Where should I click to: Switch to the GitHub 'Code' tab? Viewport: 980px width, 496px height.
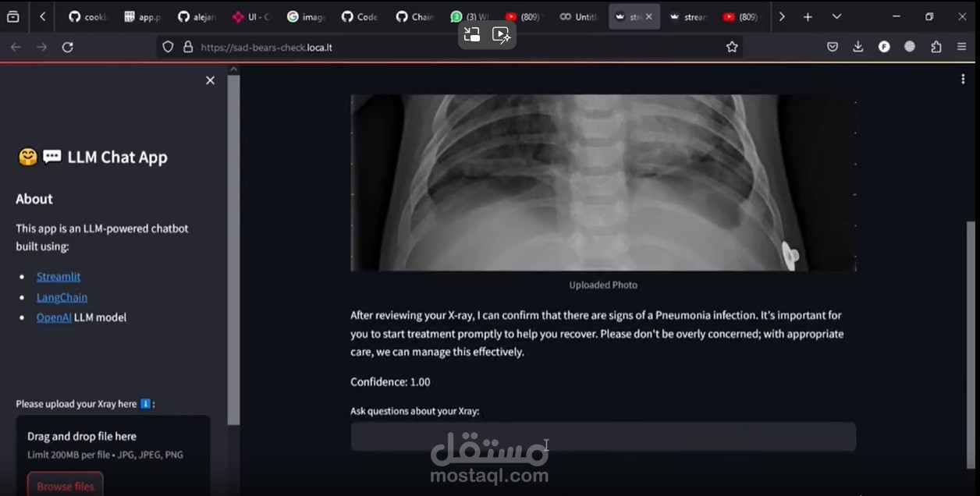tap(360, 16)
